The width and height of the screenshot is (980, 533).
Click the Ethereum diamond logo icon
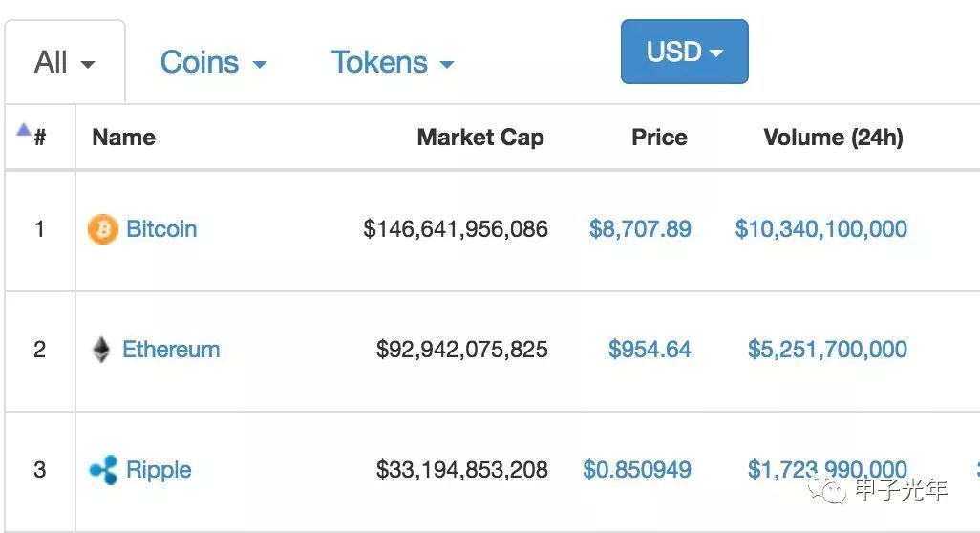click(x=100, y=350)
